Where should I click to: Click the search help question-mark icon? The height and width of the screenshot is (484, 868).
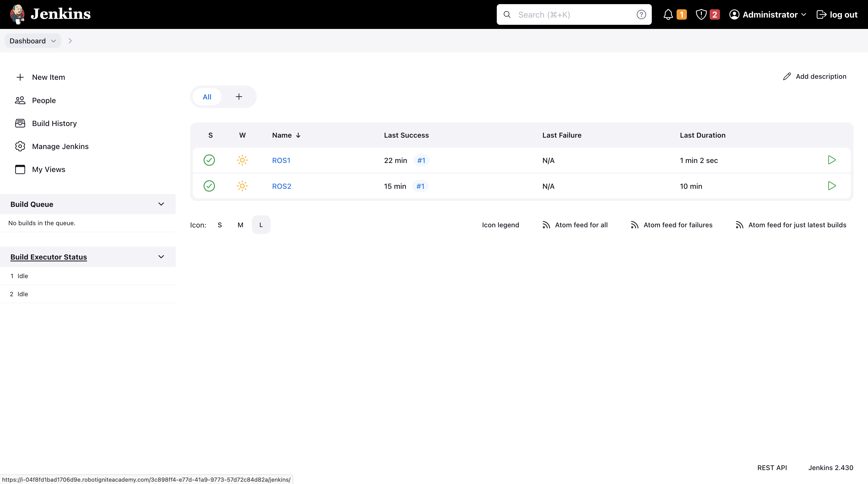click(641, 14)
